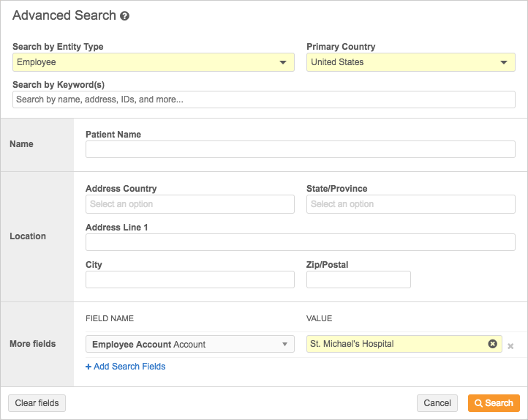
Task: Click the orange Search button
Action: pos(494,403)
